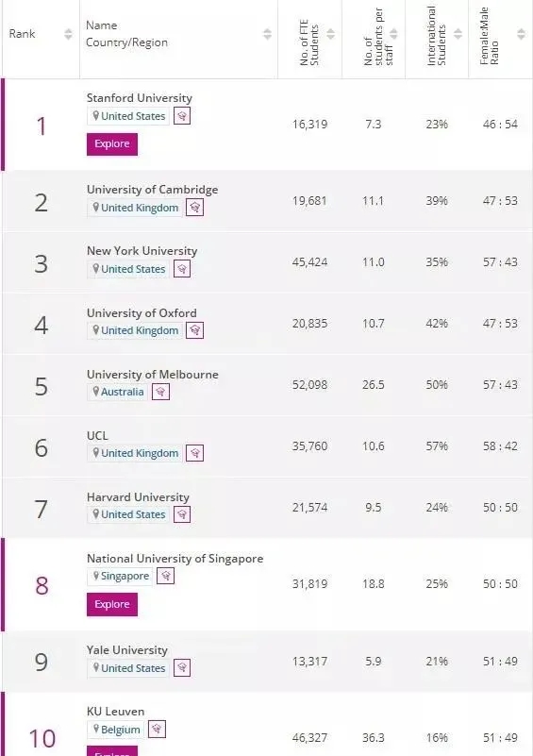Sort by Name Country/Region column arrows
This screenshot has width=533, height=756.
267,34
